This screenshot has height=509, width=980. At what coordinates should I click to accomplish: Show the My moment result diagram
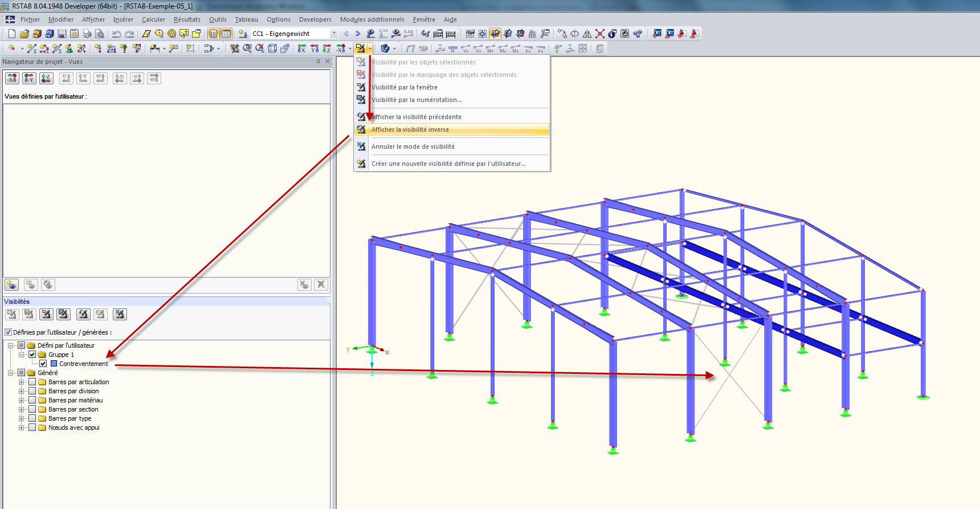pos(503,48)
